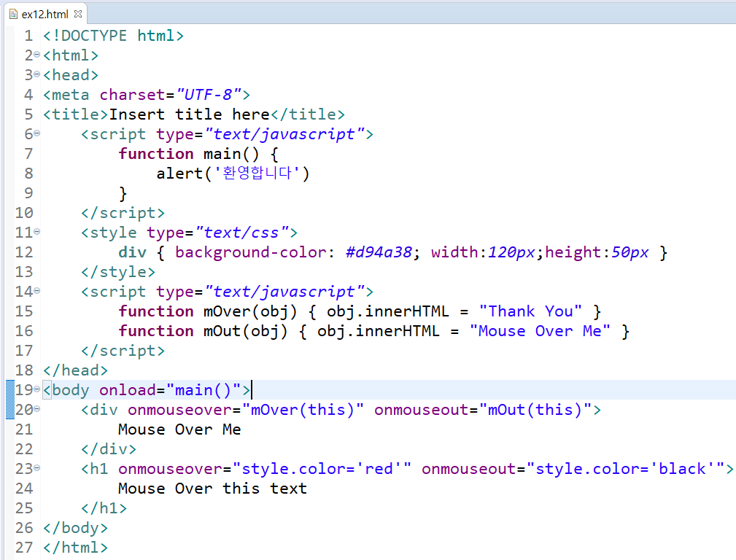736x560 pixels.
Task: Click the closing </html> tag
Action: click(x=76, y=548)
